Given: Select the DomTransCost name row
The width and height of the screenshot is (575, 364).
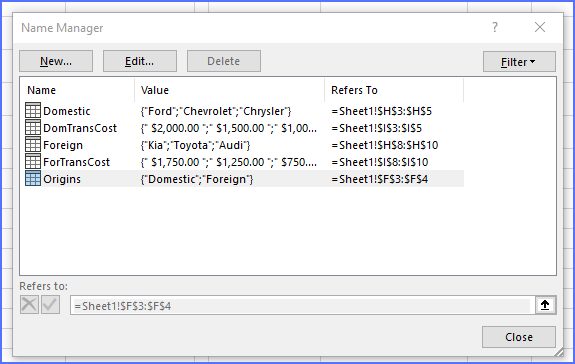Looking at the screenshot, I should pos(244,128).
